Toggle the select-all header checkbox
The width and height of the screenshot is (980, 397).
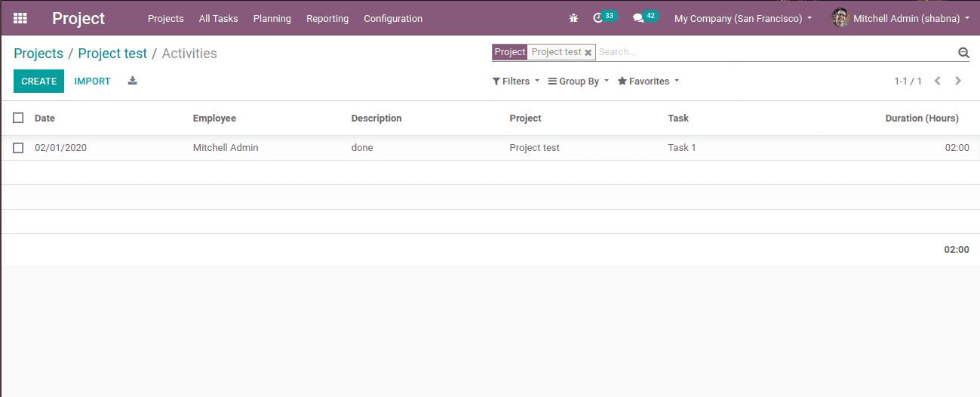pyautogui.click(x=18, y=118)
